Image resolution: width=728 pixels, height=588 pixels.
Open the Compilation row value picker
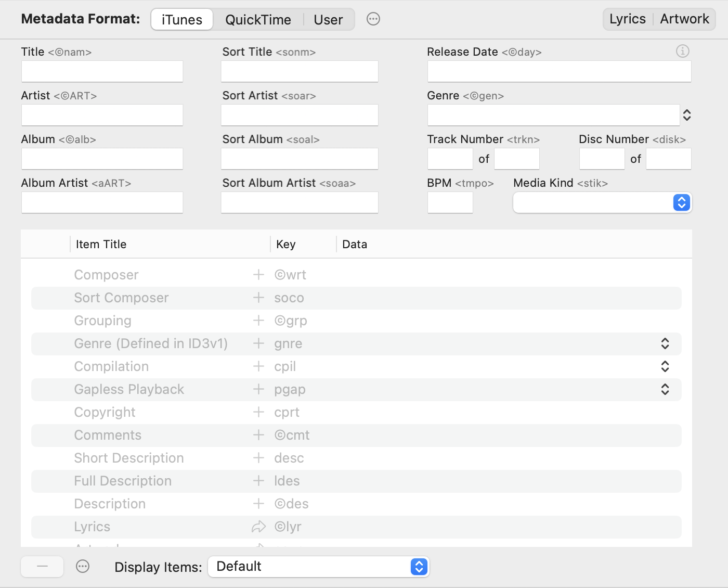click(665, 366)
